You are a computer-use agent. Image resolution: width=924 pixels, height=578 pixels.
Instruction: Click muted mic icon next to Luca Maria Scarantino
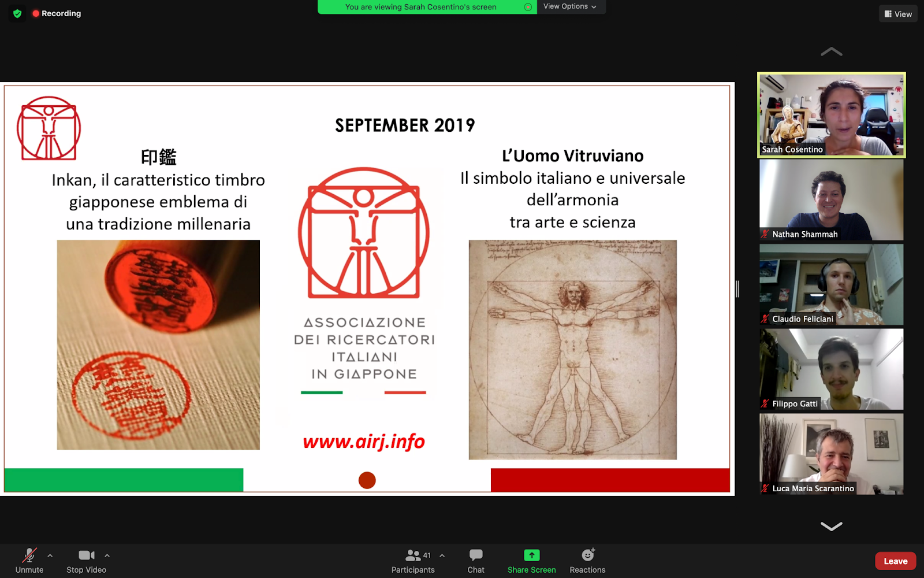point(765,488)
